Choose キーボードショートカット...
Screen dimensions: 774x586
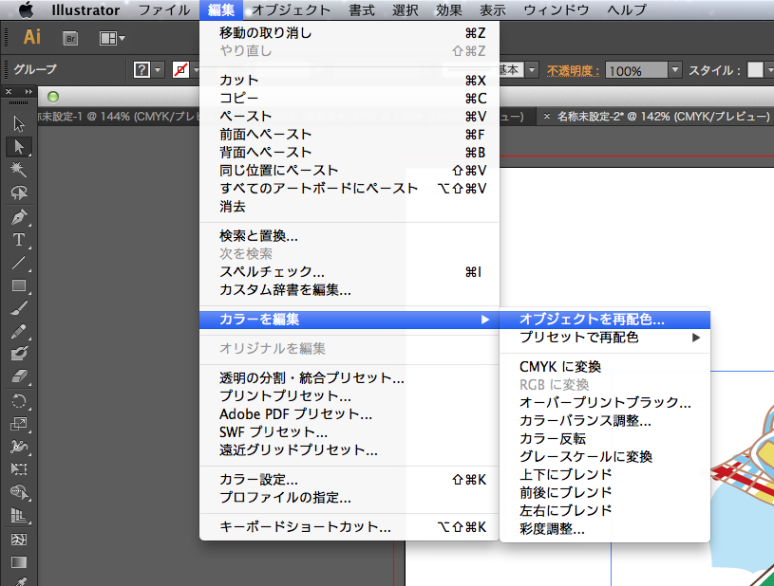(349, 527)
